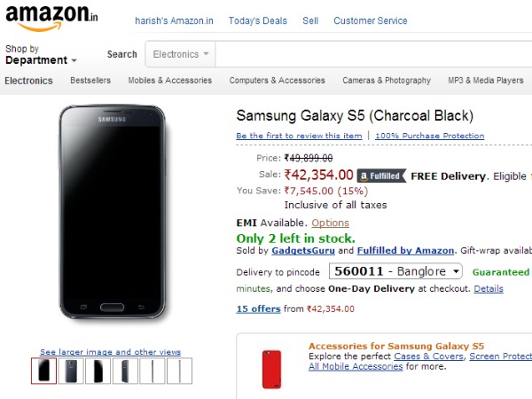Screen dimensions: 532x399
Task: Open the Bestsellers tab
Action: [90, 81]
